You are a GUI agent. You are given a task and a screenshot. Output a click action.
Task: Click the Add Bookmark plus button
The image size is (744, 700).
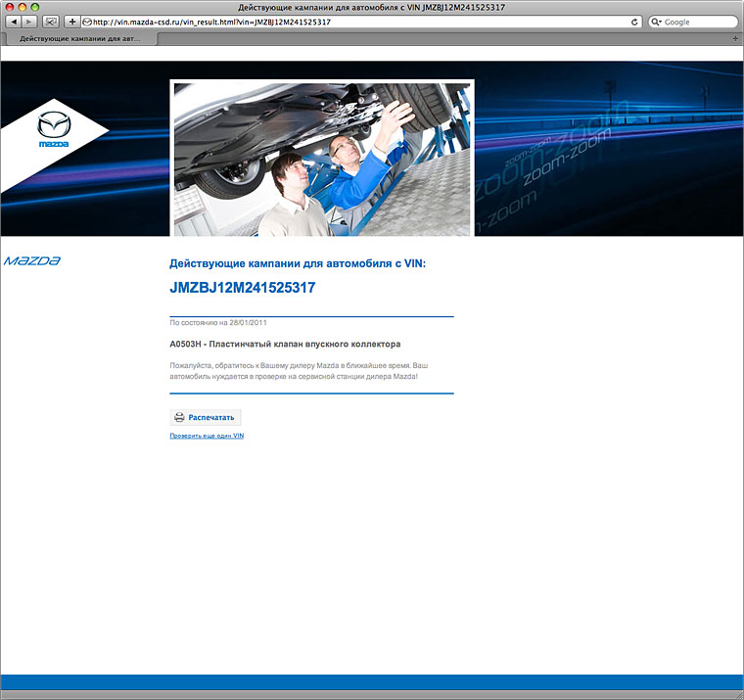click(71, 22)
